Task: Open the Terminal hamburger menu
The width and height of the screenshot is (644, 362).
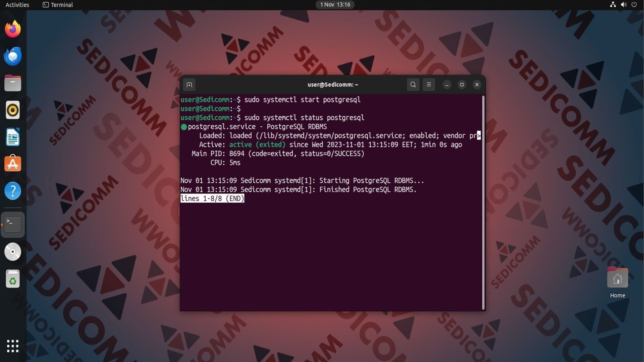Action: (x=429, y=85)
